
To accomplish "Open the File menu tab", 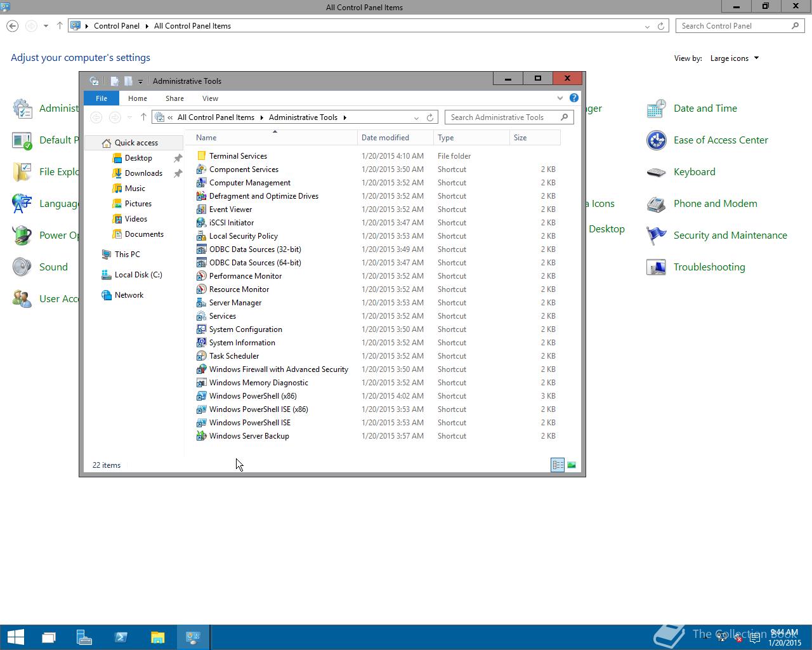I will coord(101,98).
